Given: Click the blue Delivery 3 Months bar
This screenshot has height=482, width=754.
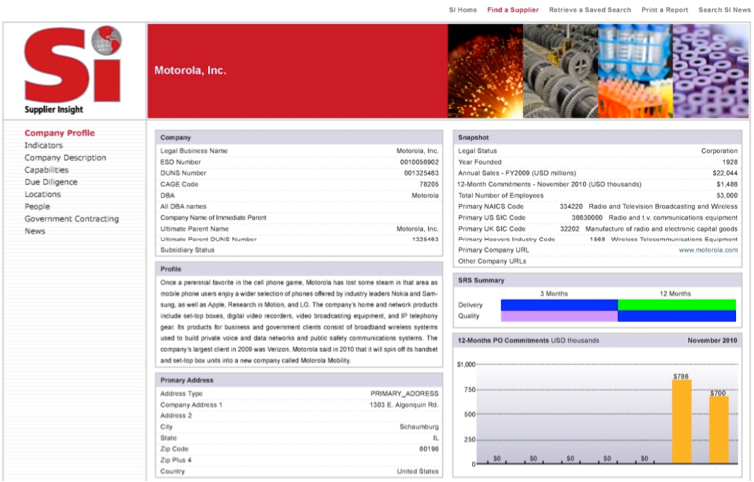Looking at the screenshot, I should point(559,305).
